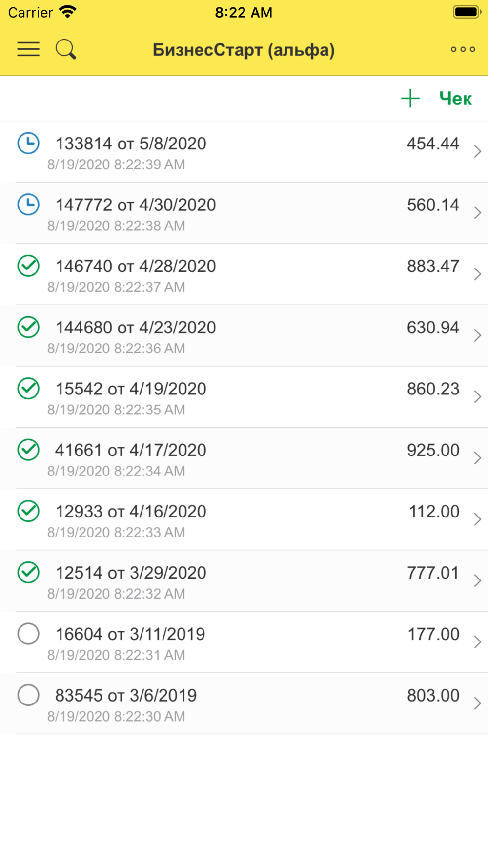
Task: Expand receipt 15542 using its chevron
Action: point(477,397)
